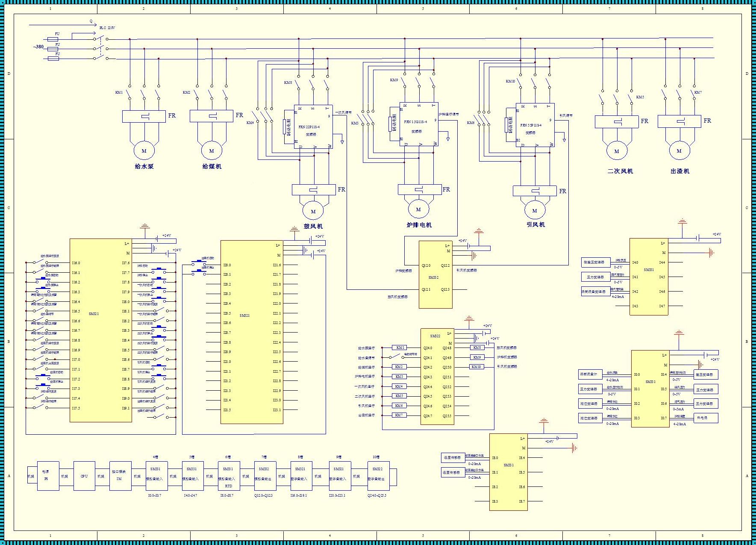Click the KM1 relay box at Q24.0
Image resolution: width=756 pixels, height=545 pixels.
pyautogui.click(x=400, y=348)
